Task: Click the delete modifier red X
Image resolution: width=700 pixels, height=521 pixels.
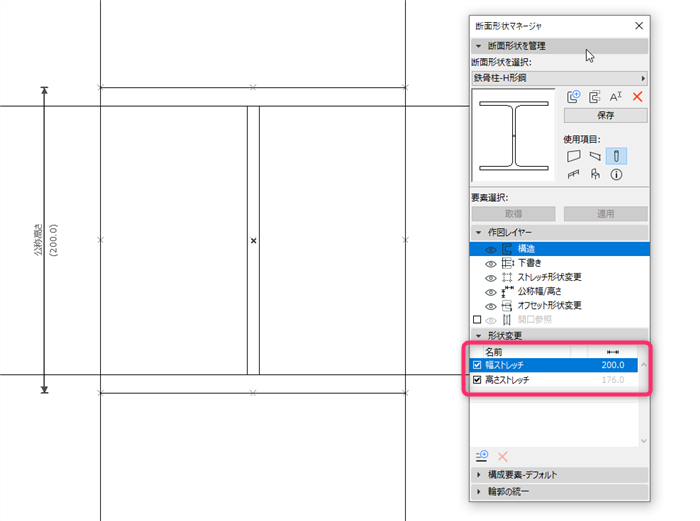Action: [503, 456]
